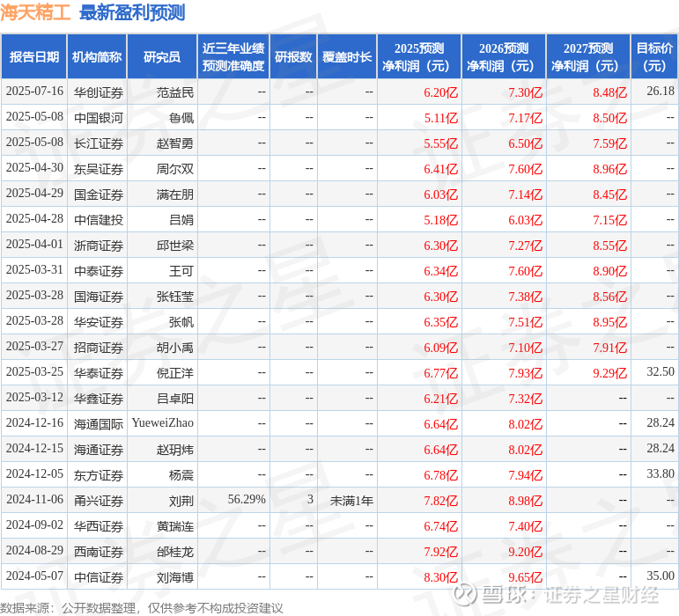Click the 长江证券 institution cell
The height and width of the screenshot is (616, 679).
click(x=99, y=143)
